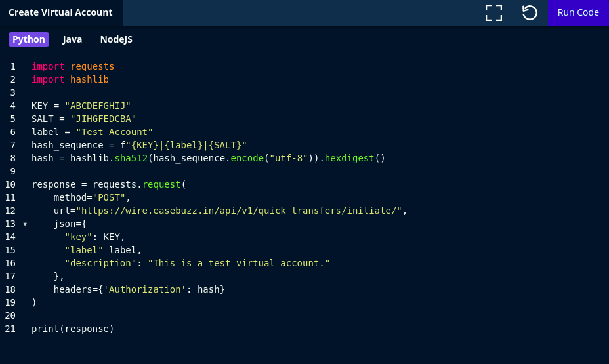Select hexdigest on line 8

pyautogui.click(x=349, y=158)
